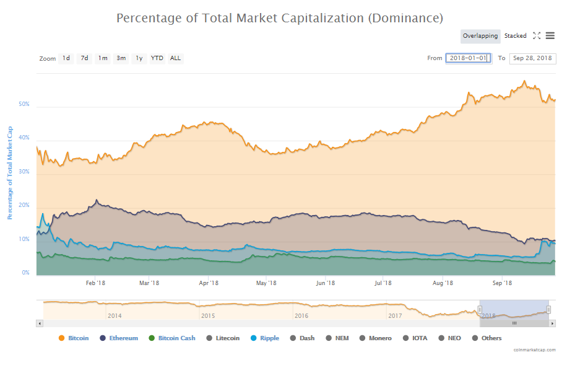Click the Percentage of Total Market Cap axis title
588x365 pixels.
pos(10,173)
